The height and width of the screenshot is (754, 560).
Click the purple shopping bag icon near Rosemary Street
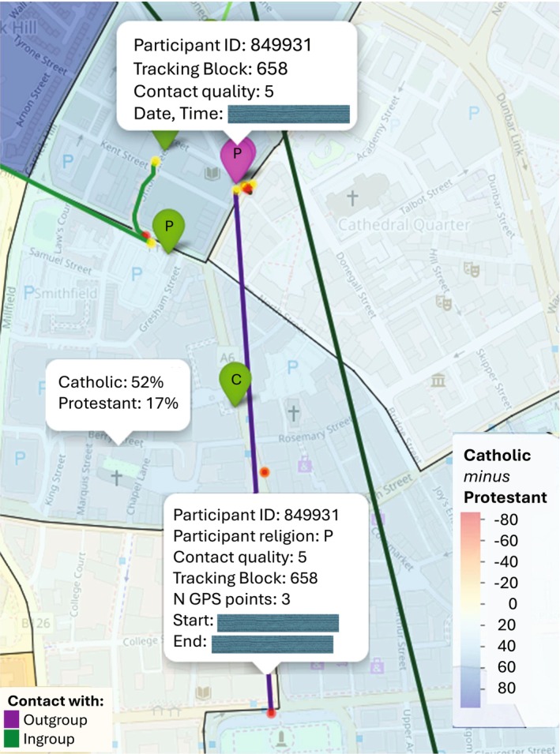click(x=304, y=464)
